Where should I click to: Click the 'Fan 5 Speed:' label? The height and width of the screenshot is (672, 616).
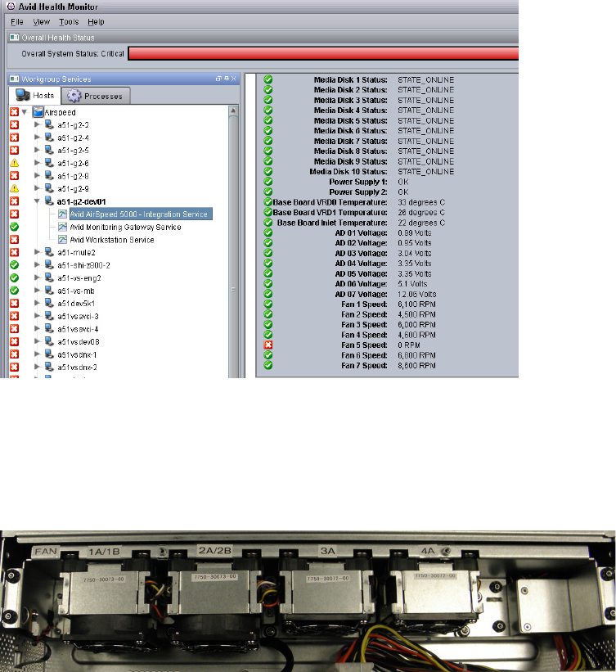(364, 345)
